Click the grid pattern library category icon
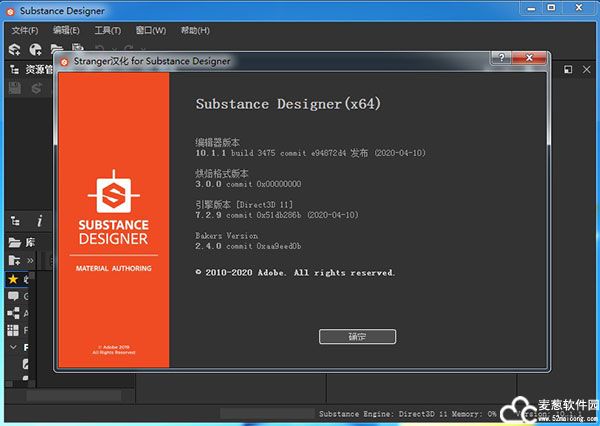The height and width of the screenshot is (426, 600). click(x=13, y=330)
